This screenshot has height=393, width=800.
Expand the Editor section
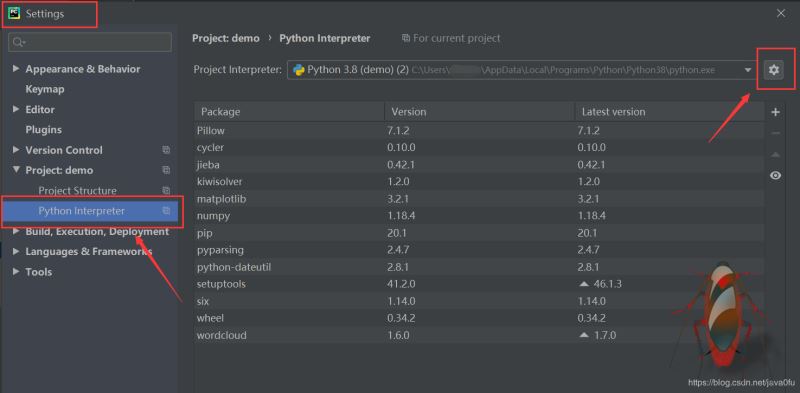(16, 109)
